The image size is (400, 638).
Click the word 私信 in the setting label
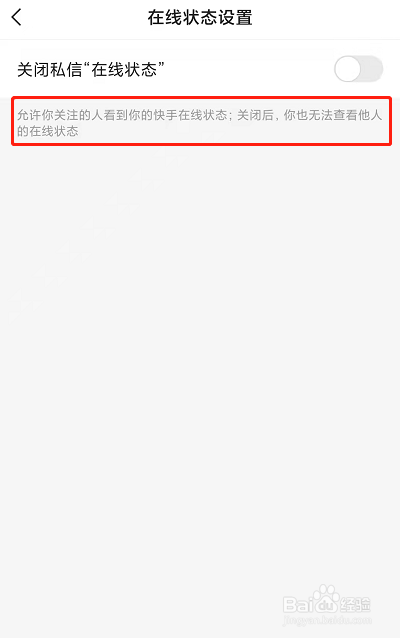[x=66, y=70]
